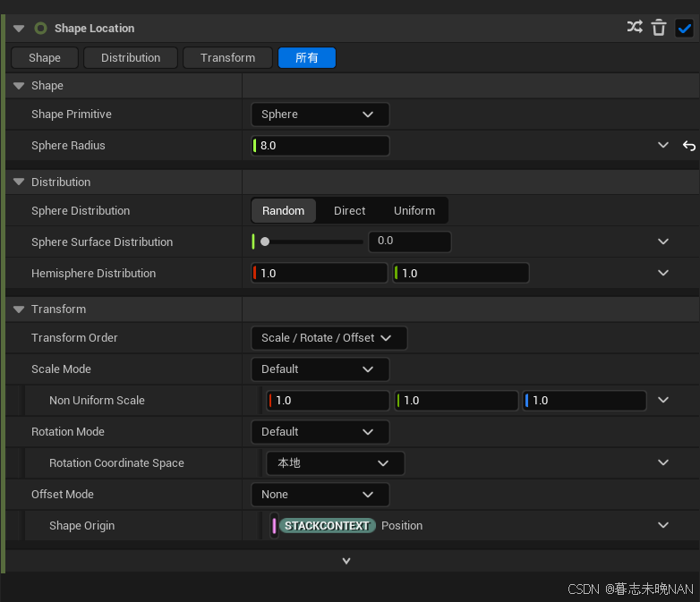Open the Shape Primitive dropdown
Image resolution: width=700 pixels, height=602 pixels.
[320, 114]
